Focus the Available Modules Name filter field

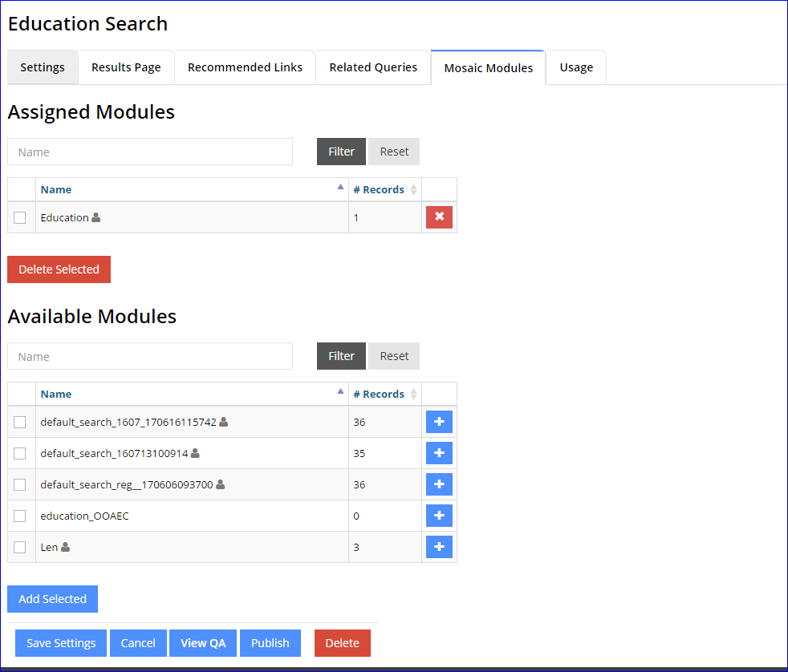coord(150,357)
